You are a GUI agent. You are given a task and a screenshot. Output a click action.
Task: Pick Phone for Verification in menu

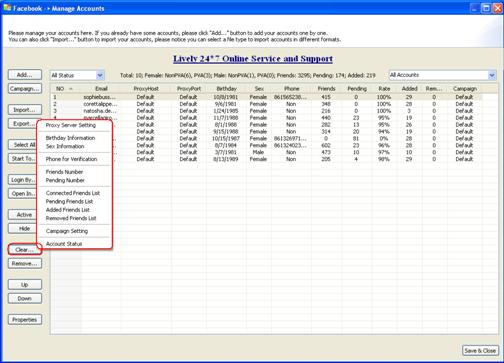tap(71, 159)
